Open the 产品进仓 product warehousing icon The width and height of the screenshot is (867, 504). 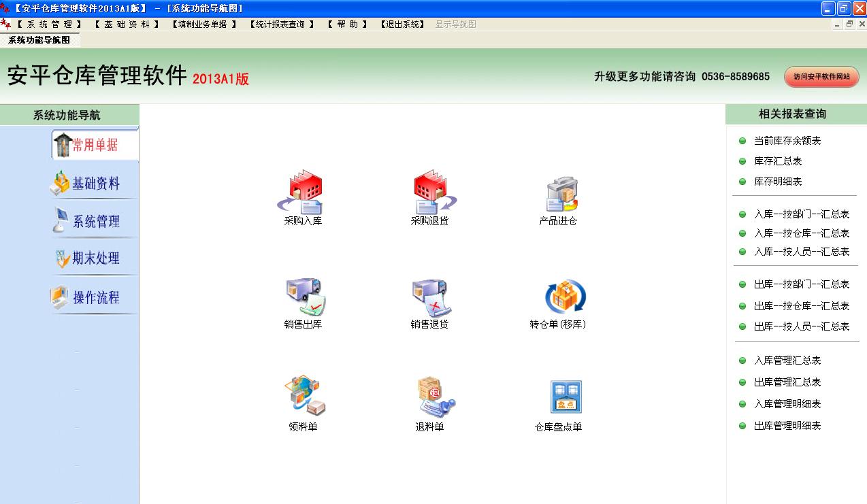click(562, 195)
